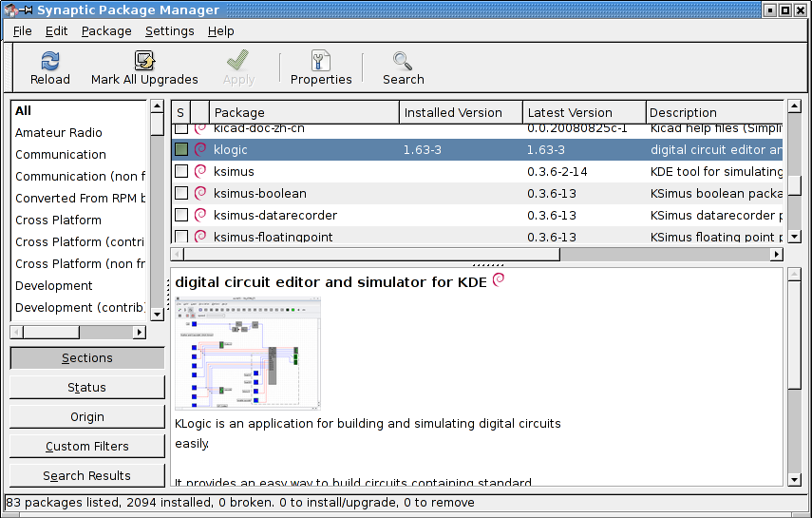Screen dimensions: 812x518
Task: Select the ksimus-datarecorder package name
Action: pyautogui.click(x=275, y=215)
